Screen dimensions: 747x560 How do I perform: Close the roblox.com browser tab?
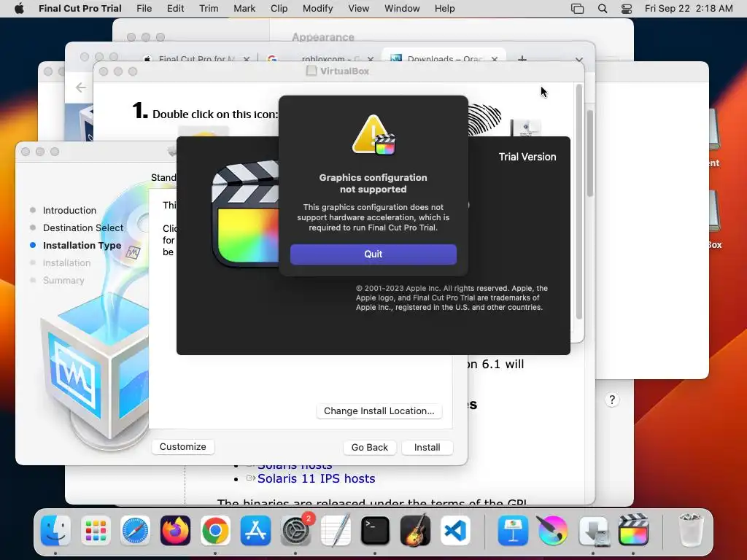coord(371,60)
